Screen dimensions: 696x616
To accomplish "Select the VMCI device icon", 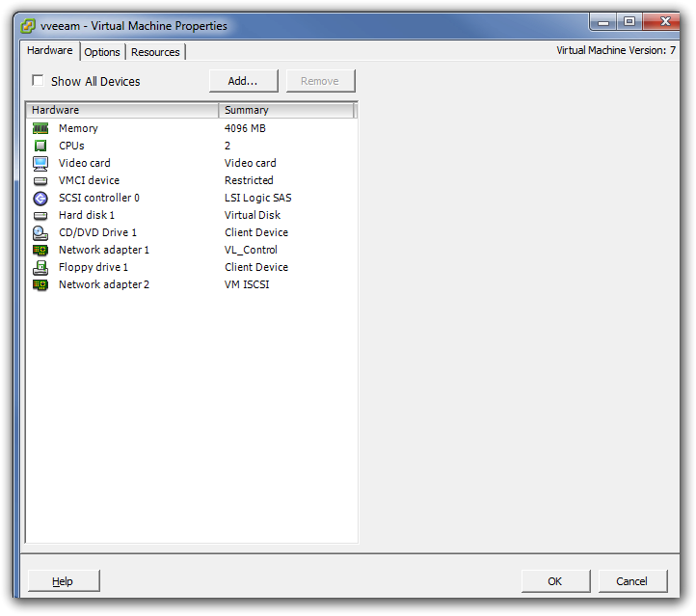I will [40, 180].
